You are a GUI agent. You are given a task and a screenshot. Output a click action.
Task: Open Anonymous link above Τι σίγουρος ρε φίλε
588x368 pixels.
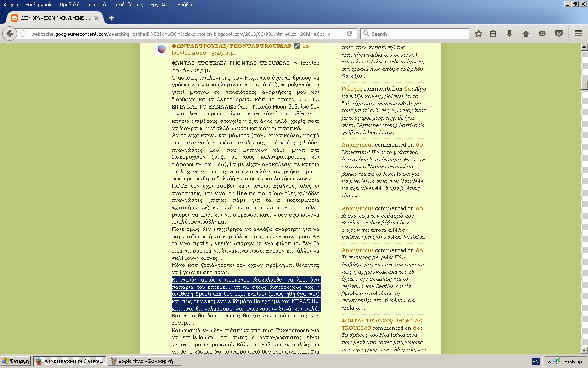(357, 250)
